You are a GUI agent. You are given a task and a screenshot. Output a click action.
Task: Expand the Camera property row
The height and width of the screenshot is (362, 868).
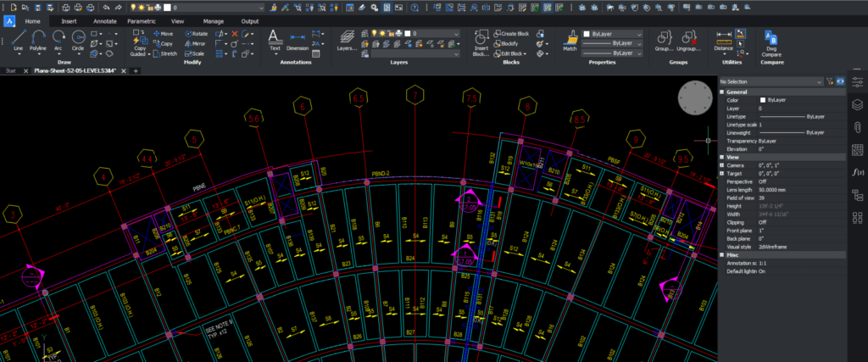[x=722, y=164]
